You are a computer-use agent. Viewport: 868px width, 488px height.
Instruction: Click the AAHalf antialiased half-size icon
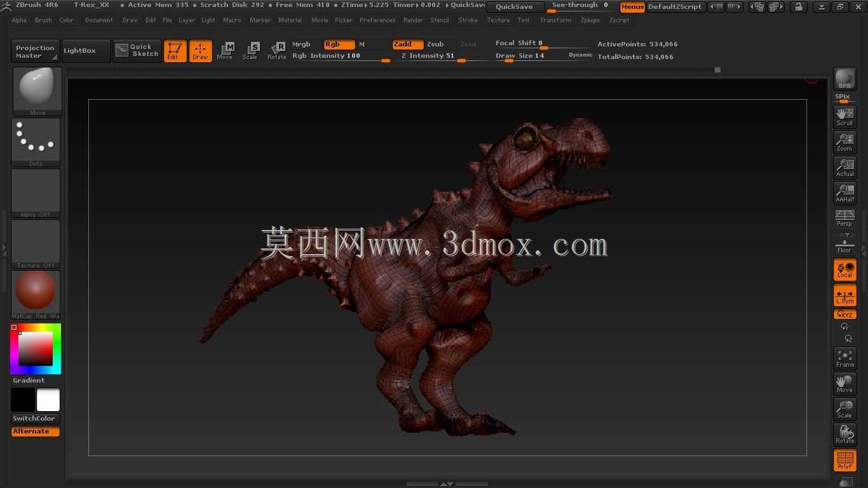844,193
